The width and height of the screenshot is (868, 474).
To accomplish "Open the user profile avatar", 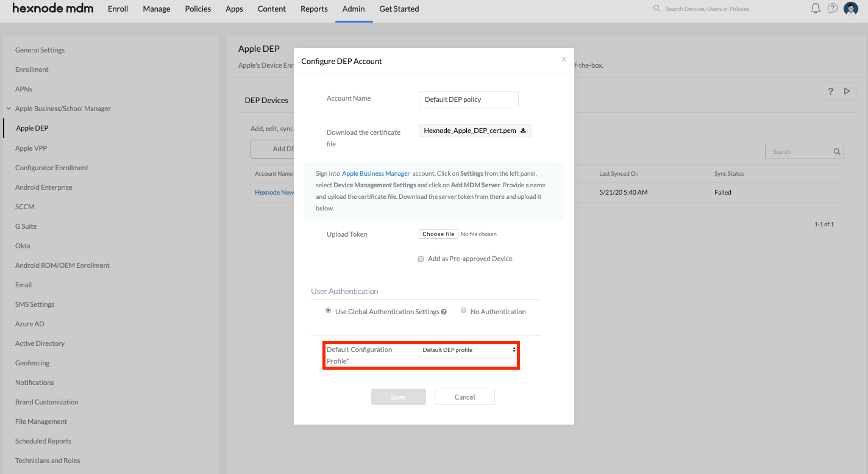I will point(851,9).
